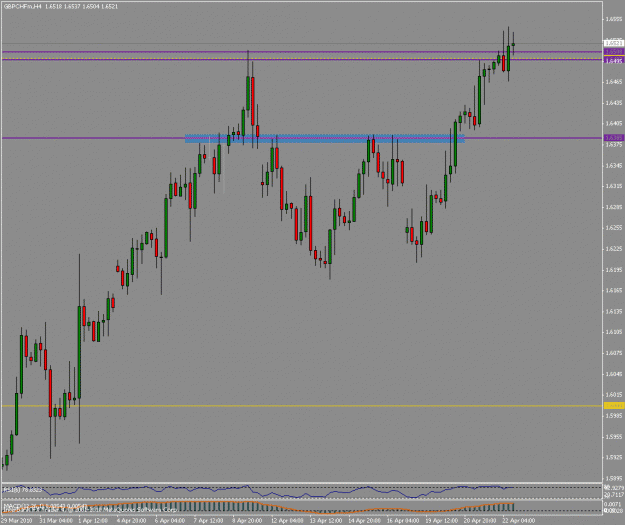Click the price scale label 1.6045

pos(614,374)
